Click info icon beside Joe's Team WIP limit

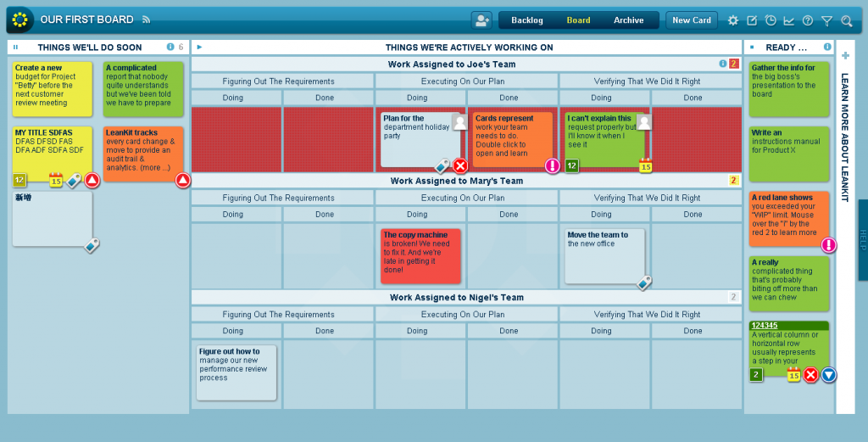(722, 64)
